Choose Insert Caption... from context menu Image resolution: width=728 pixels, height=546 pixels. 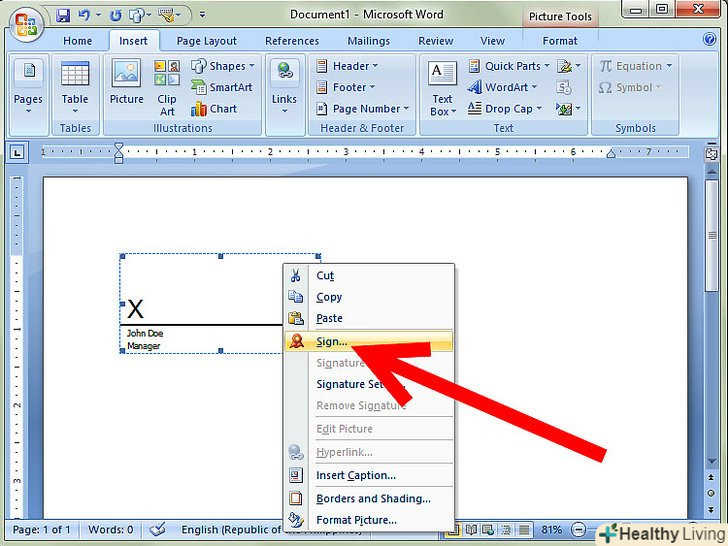point(369,475)
